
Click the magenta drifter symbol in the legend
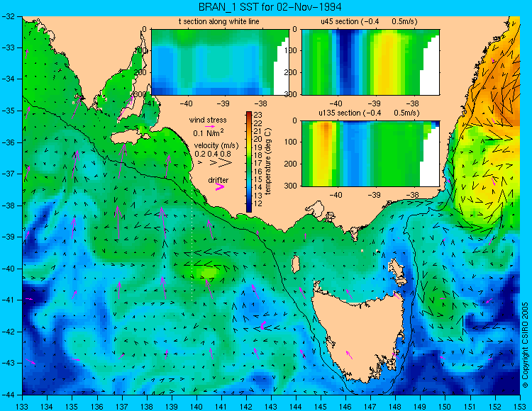(x=219, y=187)
